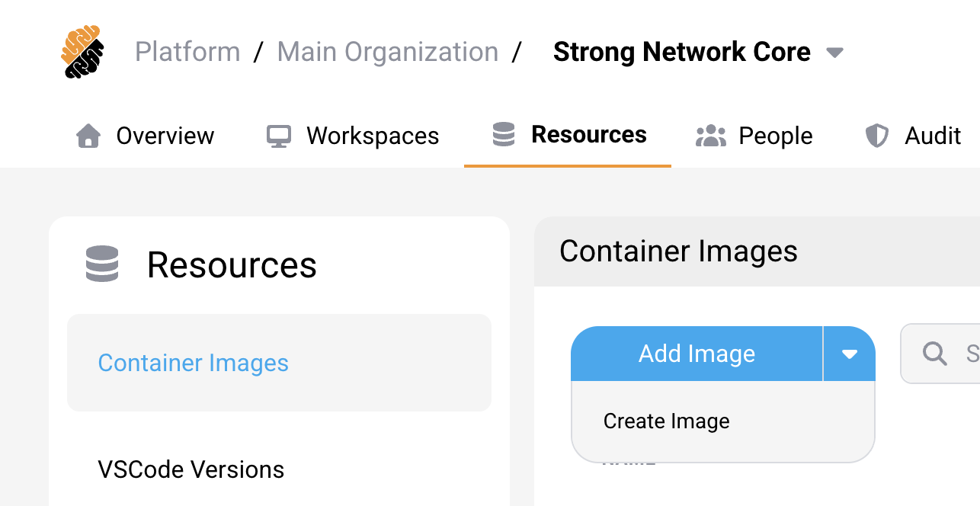Select Container Images in the sidebar
Screen dimensions: 980x506
point(279,363)
